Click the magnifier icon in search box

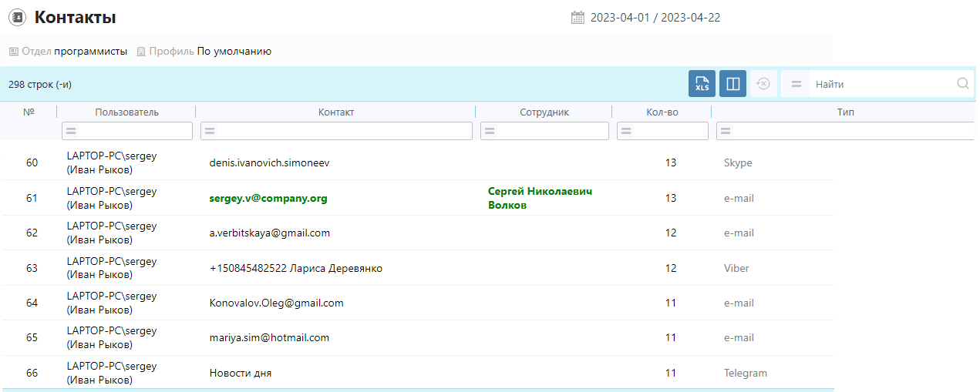pos(963,84)
